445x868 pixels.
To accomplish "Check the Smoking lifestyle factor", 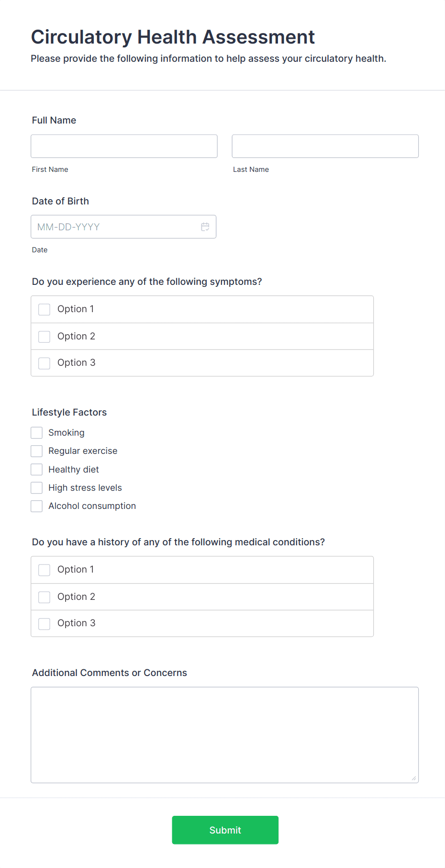I will [x=36, y=432].
